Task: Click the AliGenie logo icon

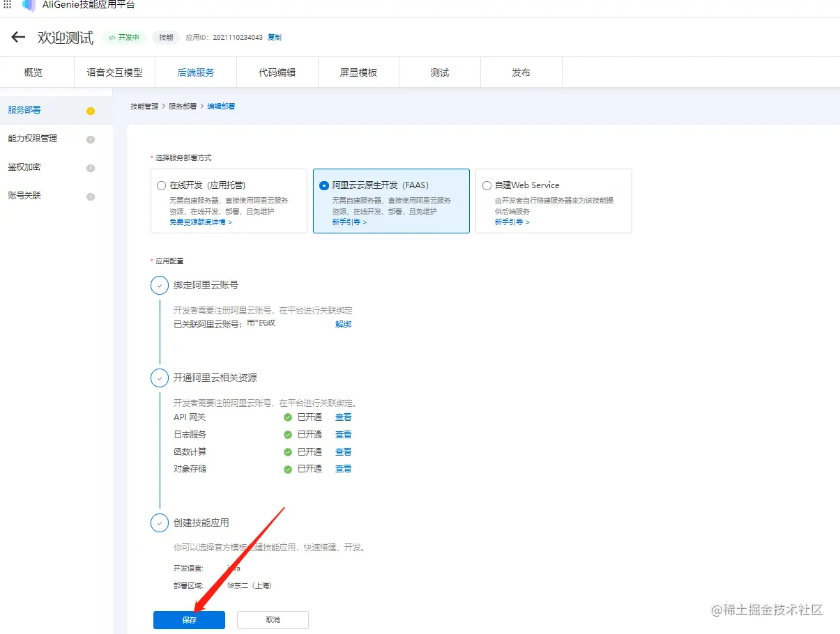Action: tap(29, 5)
